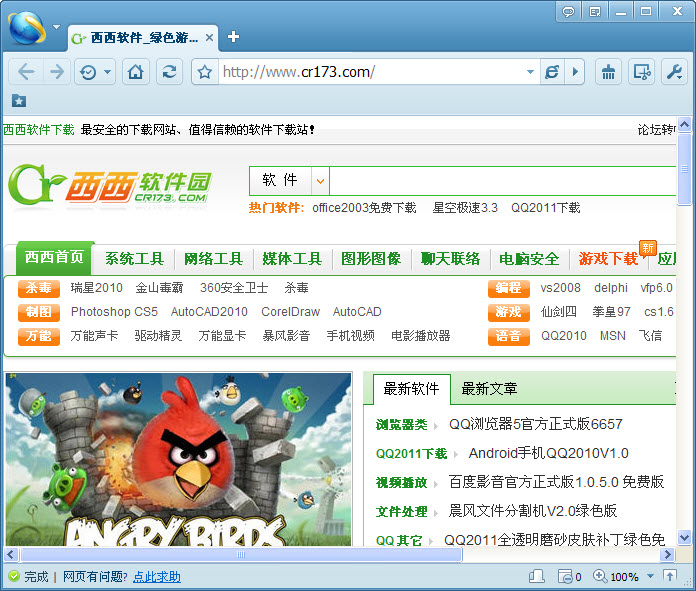This screenshot has height=591, width=696.
Task: Open QQ浏览器5官方正式版6657 entry
Action: [536, 424]
